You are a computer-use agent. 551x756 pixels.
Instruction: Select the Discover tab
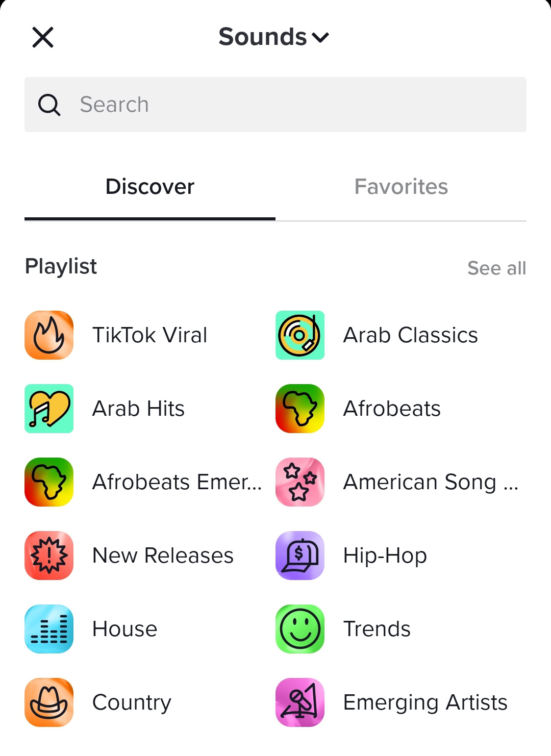point(150,187)
